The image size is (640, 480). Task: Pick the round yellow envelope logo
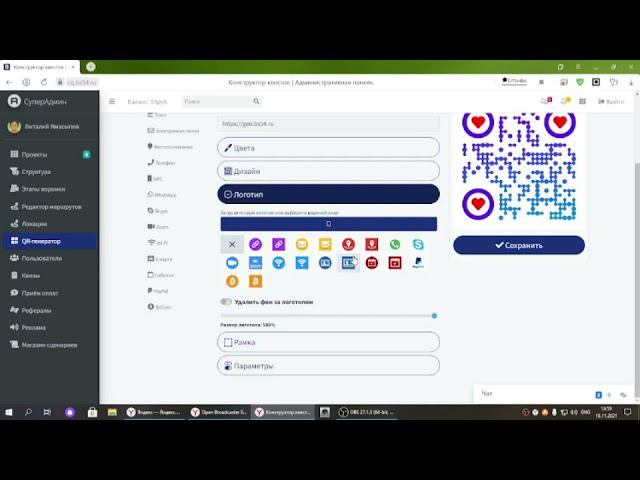click(302, 244)
